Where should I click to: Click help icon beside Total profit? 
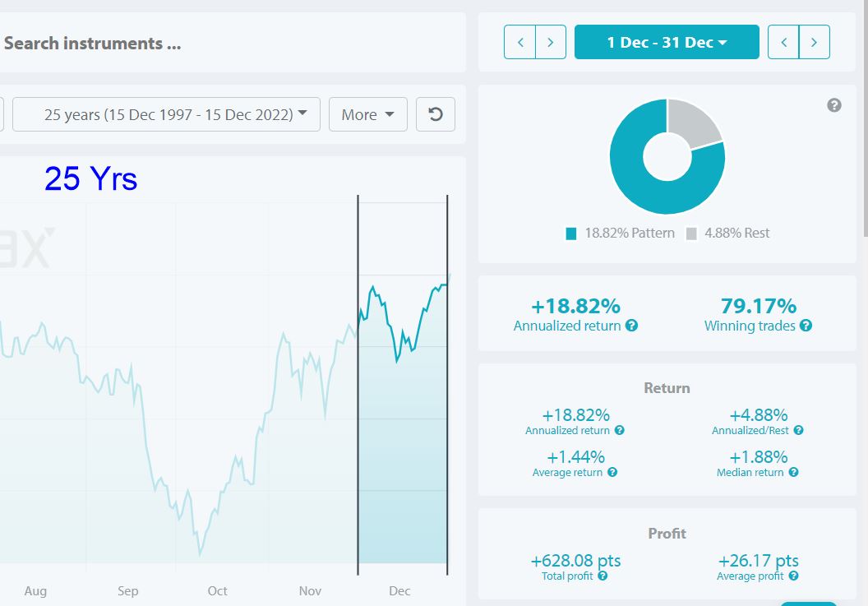pos(603,576)
